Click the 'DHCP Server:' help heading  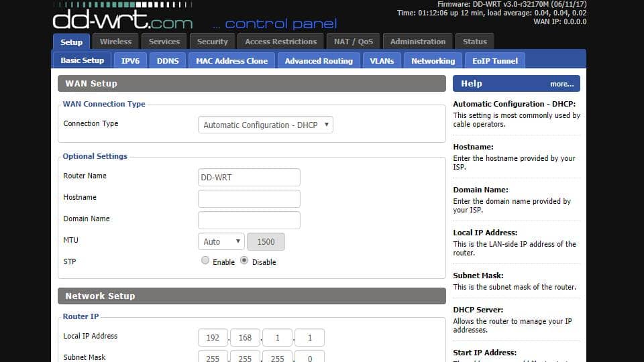click(478, 310)
